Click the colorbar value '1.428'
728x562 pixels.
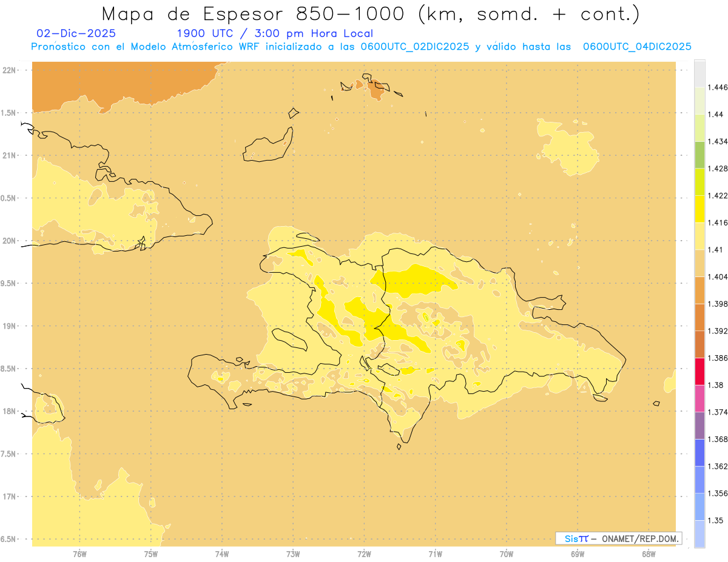717,169
